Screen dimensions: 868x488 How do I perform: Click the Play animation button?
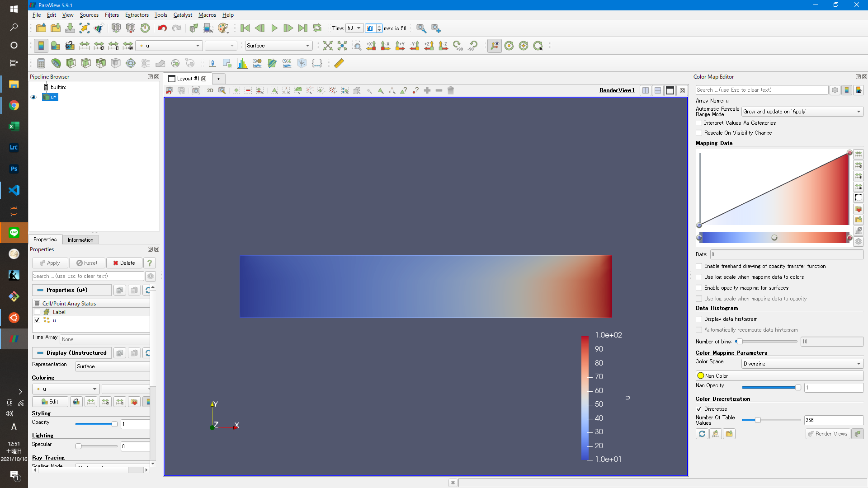274,28
